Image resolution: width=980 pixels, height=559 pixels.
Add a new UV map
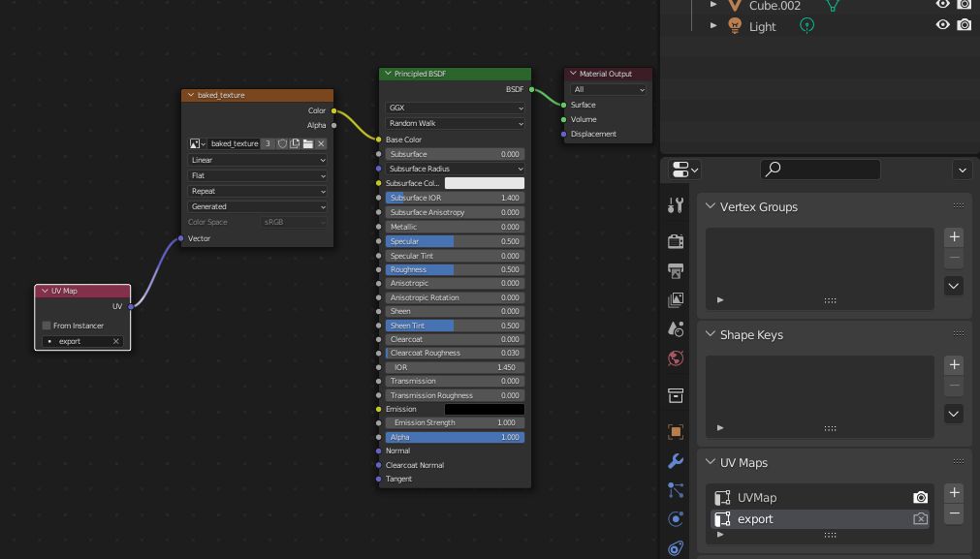point(955,493)
